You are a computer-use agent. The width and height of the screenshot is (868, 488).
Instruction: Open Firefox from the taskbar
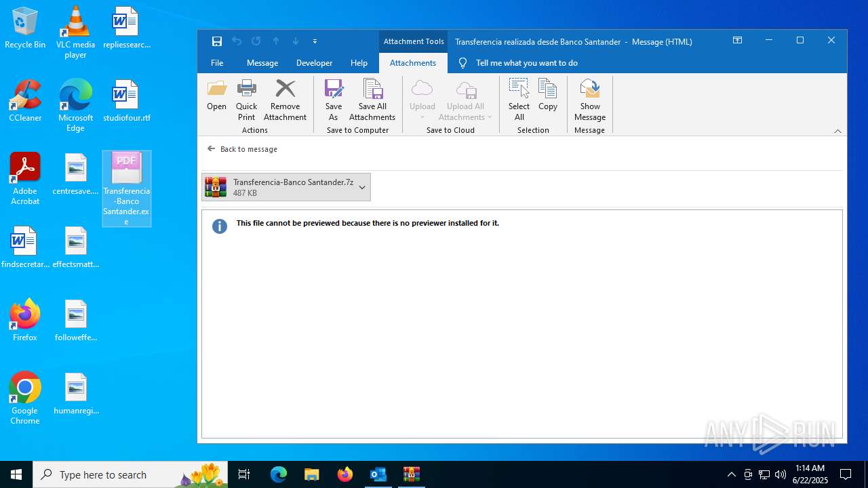(x=345, y=474)
